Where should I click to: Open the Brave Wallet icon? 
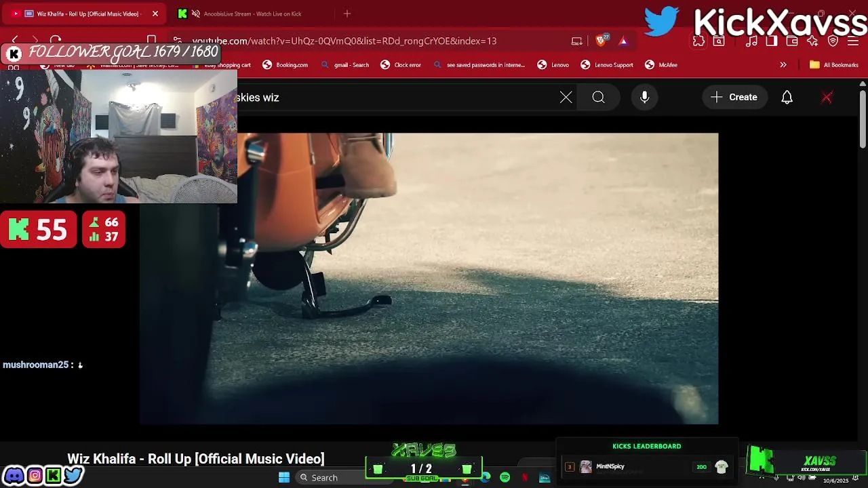[792, 41]
